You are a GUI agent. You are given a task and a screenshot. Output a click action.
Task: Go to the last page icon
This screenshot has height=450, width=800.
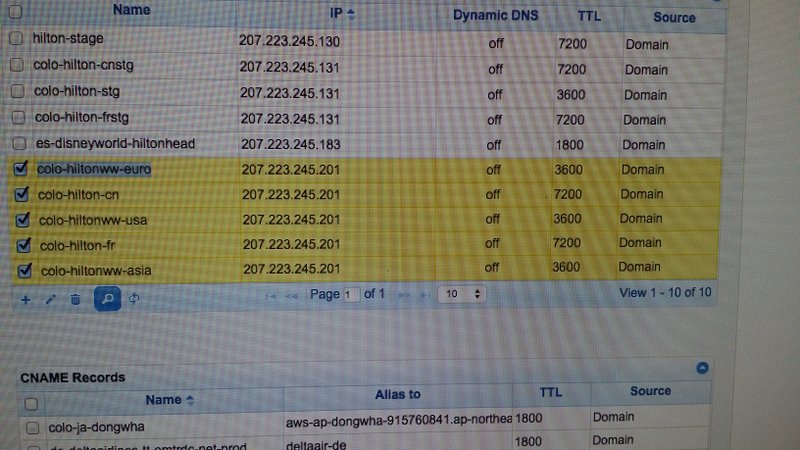click(426, 295)
